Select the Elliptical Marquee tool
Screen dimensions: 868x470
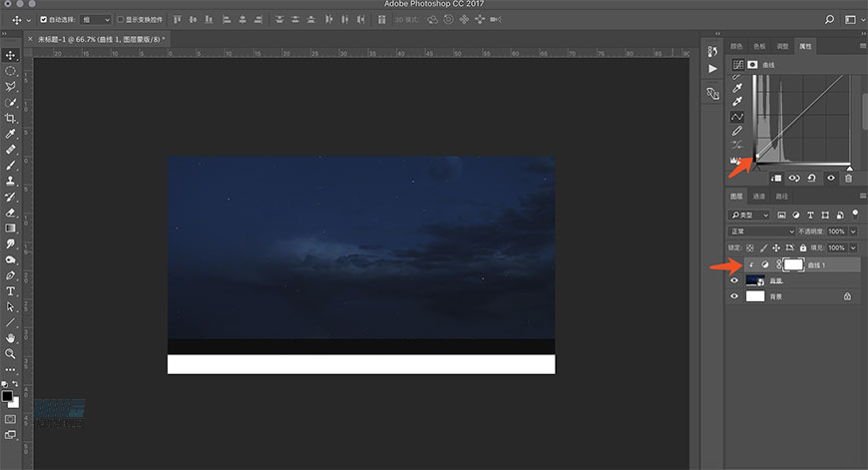click(11, 71)
